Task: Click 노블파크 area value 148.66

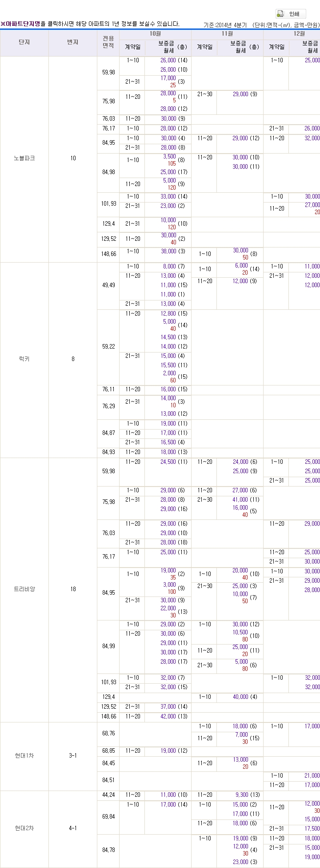Action: (108, 254)
